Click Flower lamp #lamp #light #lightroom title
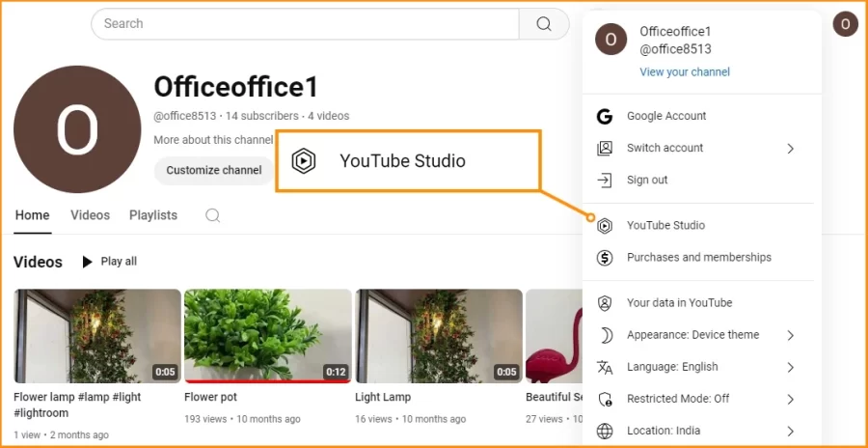Screen dimensions: 868x448 (x=77, y=405)
